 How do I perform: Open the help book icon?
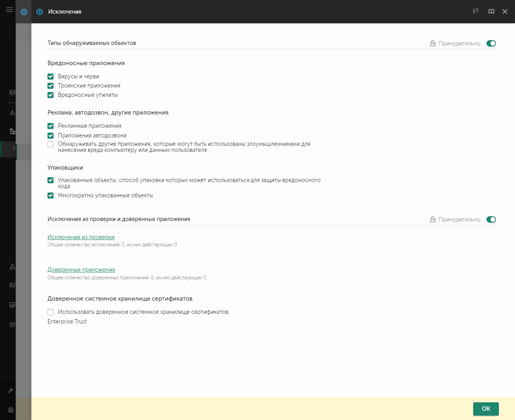click(x=491, y=12)
